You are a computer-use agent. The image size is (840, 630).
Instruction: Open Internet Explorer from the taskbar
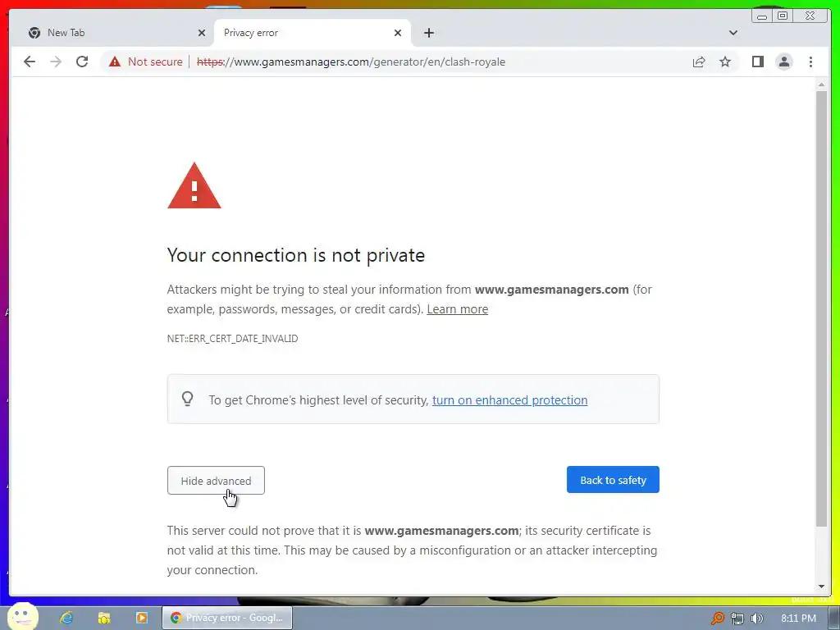click(66, 618)
